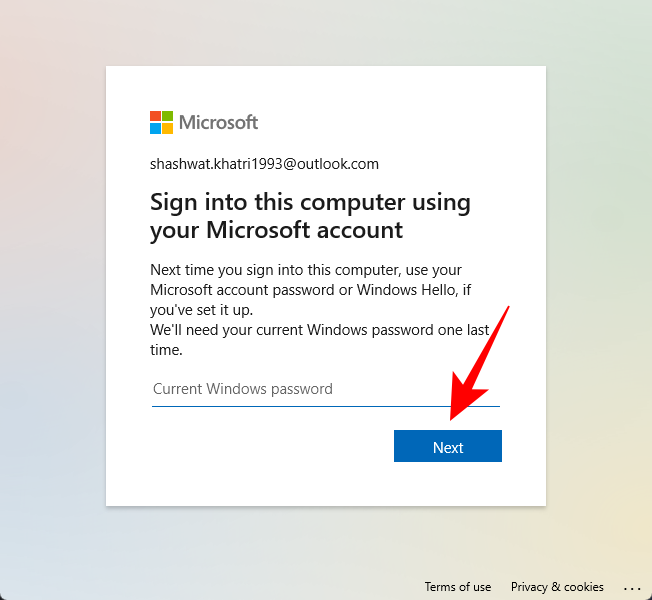Click the red square of Microsoft logo
This screenshot has width=652, height=600.
point(156,116)
